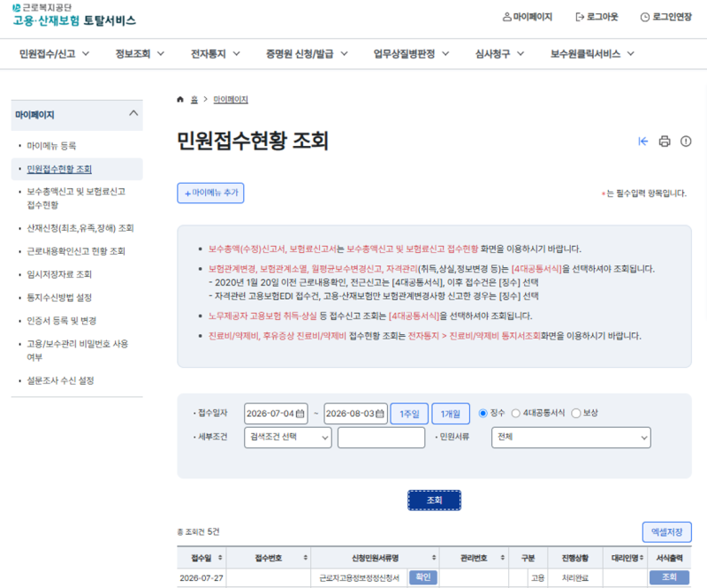Click 조회 button in 서식출력 column
This screenshot has width=707, height=588.
click(x=669, y=577)
